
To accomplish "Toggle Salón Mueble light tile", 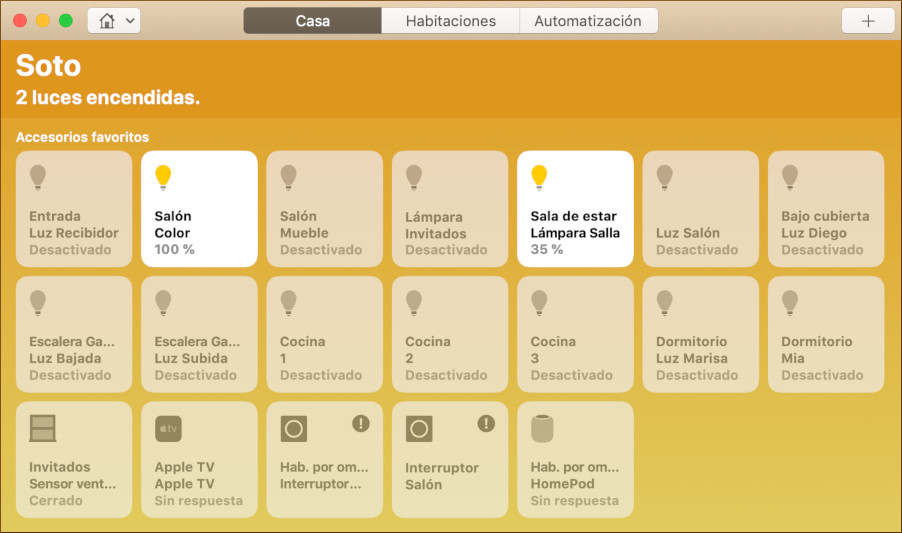I will [324, 209].
